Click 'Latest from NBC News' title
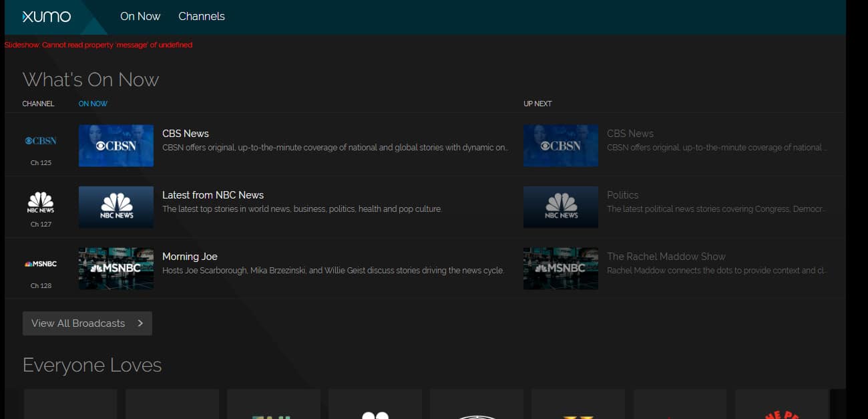 click(x=213, y=195)
